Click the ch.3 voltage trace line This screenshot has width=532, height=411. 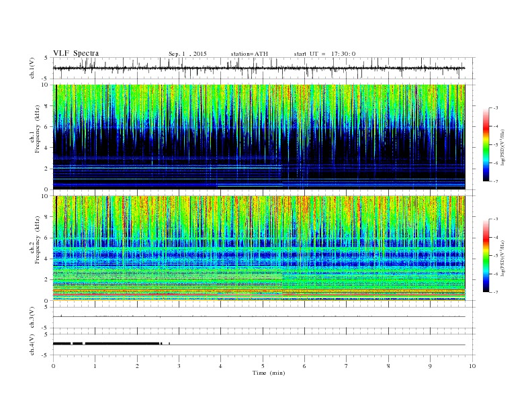coord(259,316)
